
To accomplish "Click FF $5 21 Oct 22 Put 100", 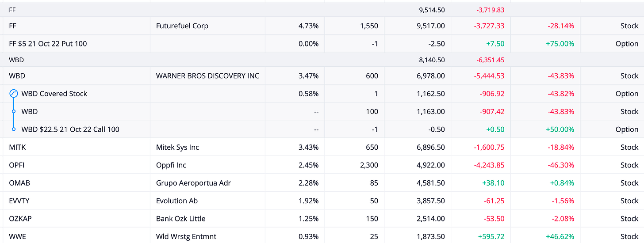I will [48, 44].
